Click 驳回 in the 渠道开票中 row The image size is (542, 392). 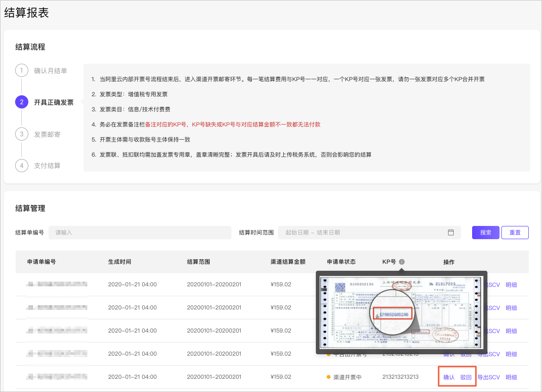click(466, 377)
